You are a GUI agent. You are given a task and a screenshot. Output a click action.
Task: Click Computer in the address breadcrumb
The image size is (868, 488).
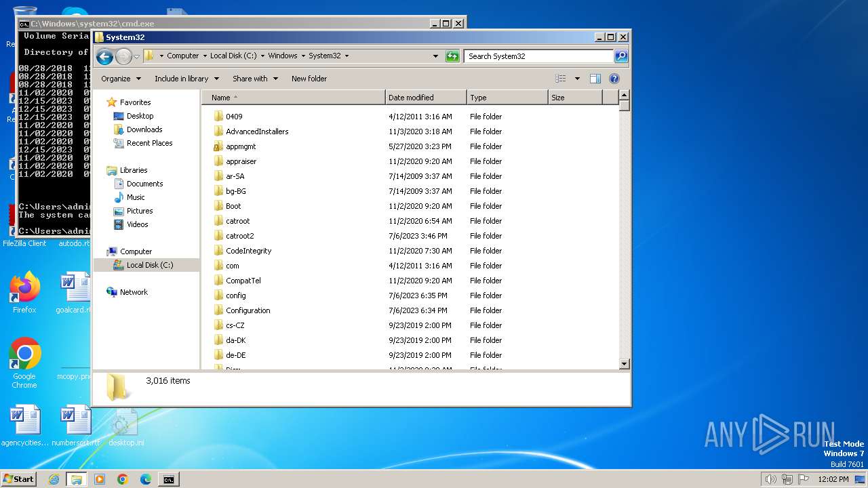pyautogui.click(x=183, y=56)
